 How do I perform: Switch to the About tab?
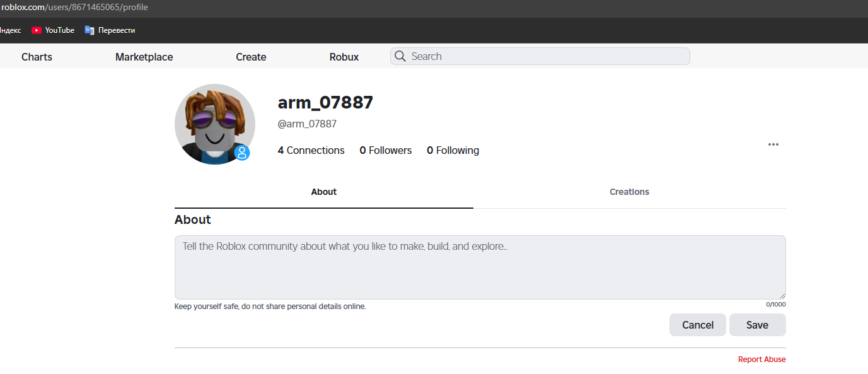click(324, 192)
